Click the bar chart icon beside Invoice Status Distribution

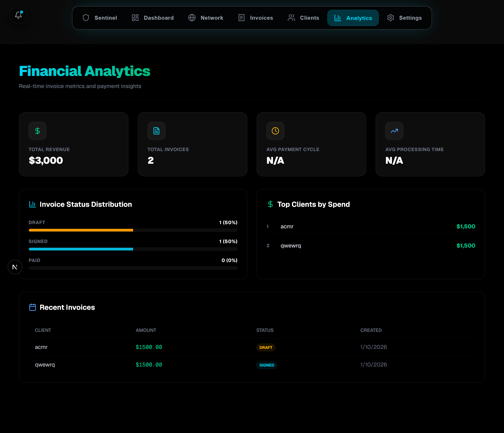click(33, 204)
